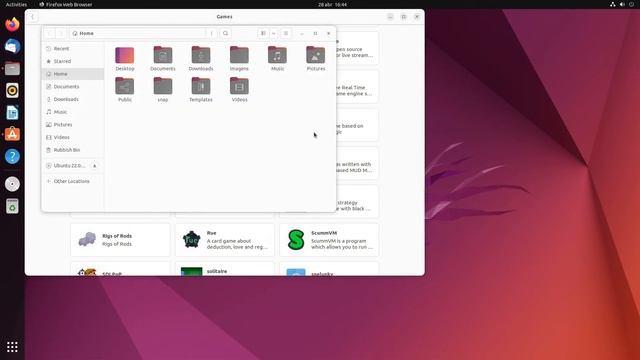Select Documents in Files sidebar
Screen dimensions: 640x360
pyautogui.click(x=73, y=87)
